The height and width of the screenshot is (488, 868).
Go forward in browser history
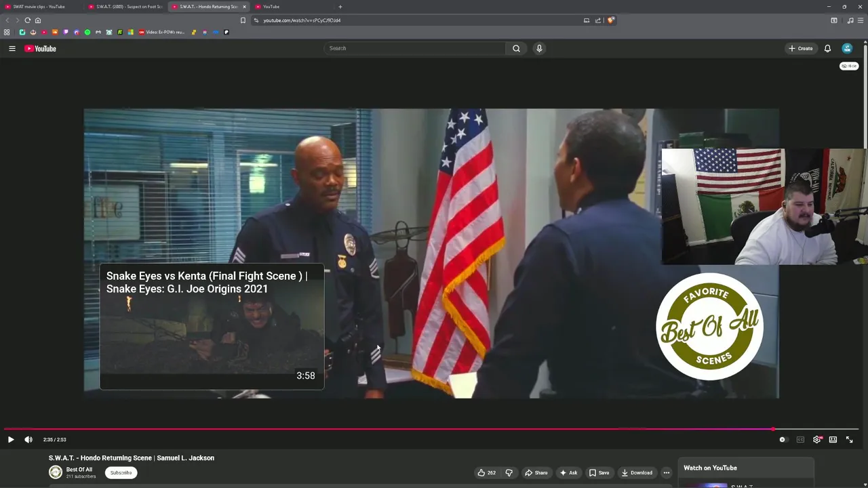tap(18, 20)
